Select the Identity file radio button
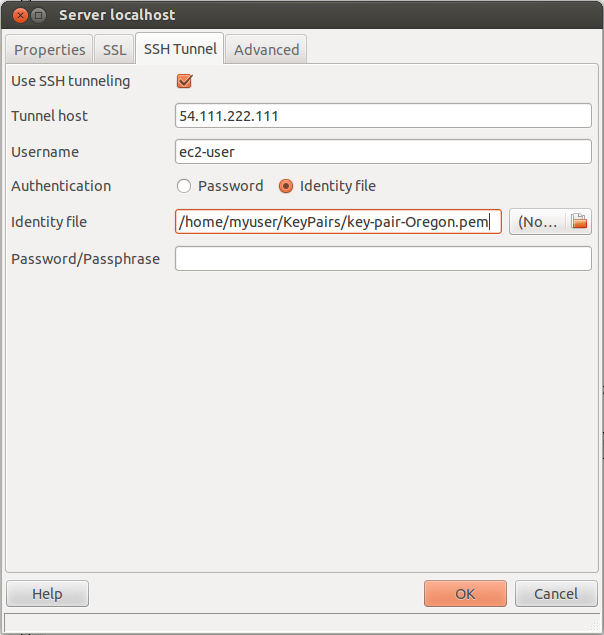Image resolution: width=604 pixels, height=635 pixels. (x=286, y=186)
